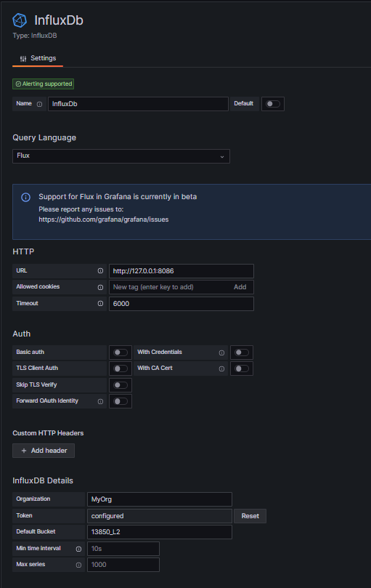The width and height of the screenshot is (371, 588).
Task: Click the Forward OAuth Identity info icon
Action: 100,401
